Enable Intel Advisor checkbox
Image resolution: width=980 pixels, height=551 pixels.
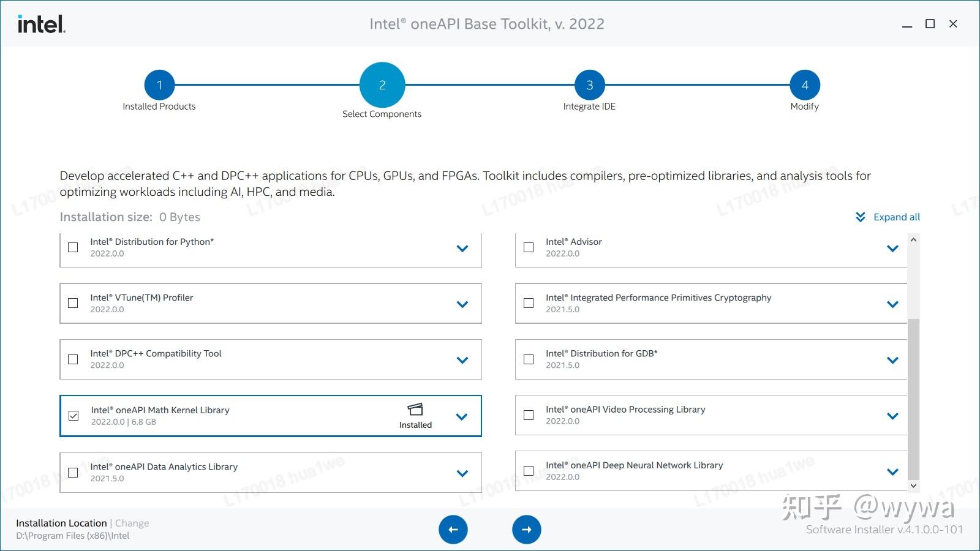pos(529,247)
